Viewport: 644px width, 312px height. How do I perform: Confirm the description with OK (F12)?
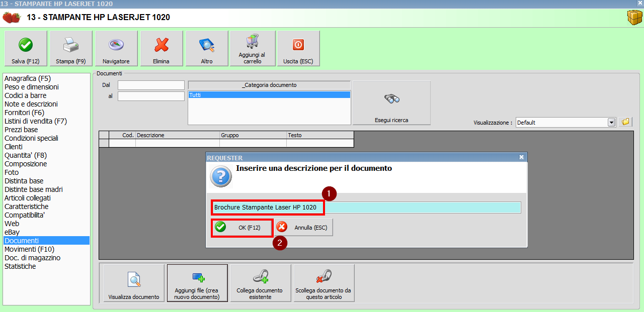(242, 227)
